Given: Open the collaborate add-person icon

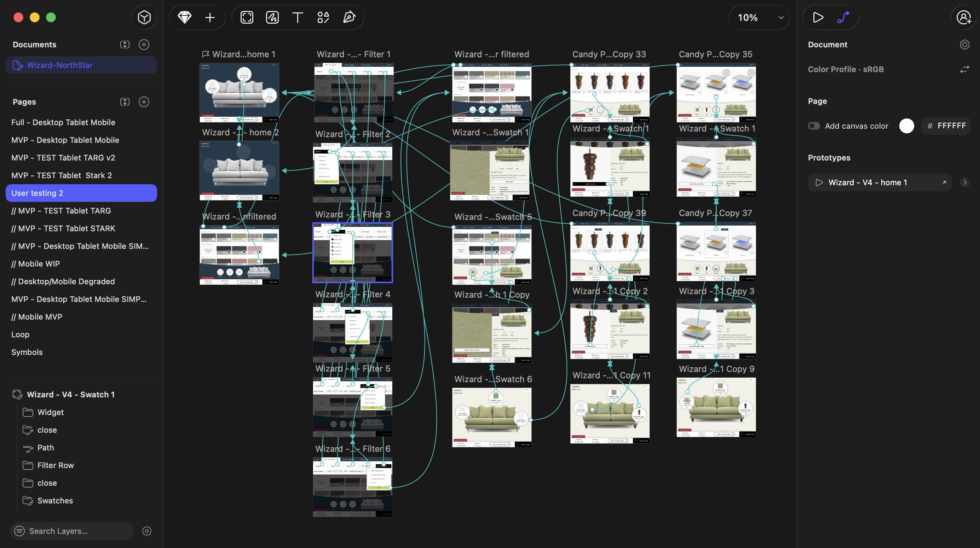Looking at the screenshot, I should [964, 17].
